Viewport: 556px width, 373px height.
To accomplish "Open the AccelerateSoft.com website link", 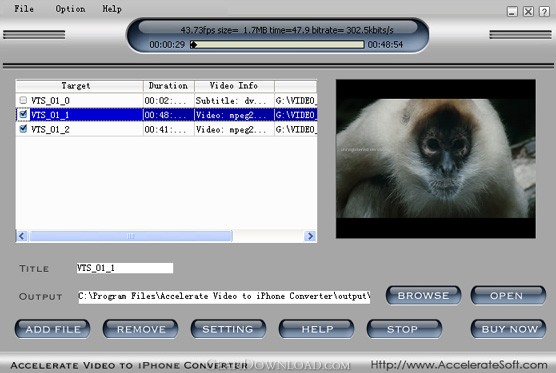I will [x=459, y=364].
